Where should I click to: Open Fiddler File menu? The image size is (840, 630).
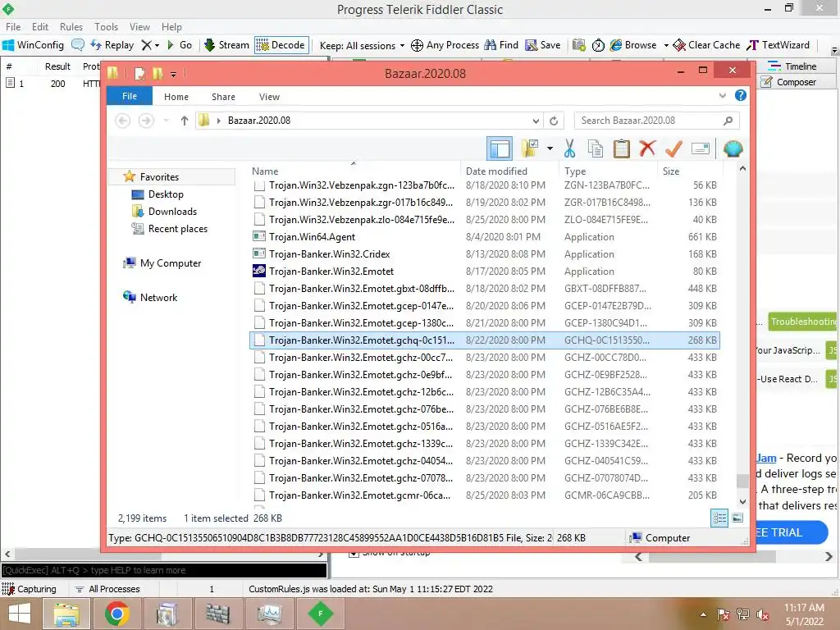pos(13,27)
